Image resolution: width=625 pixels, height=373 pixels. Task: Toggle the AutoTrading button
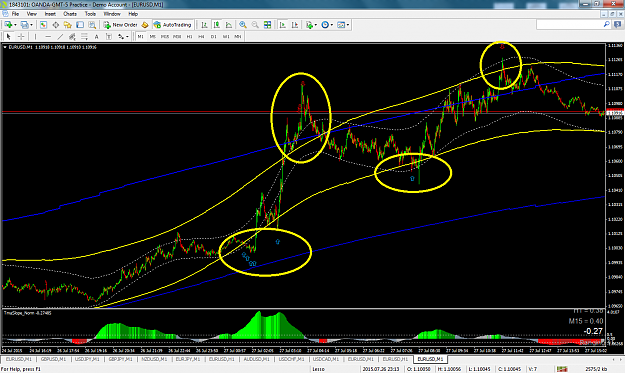click(173, 25)
